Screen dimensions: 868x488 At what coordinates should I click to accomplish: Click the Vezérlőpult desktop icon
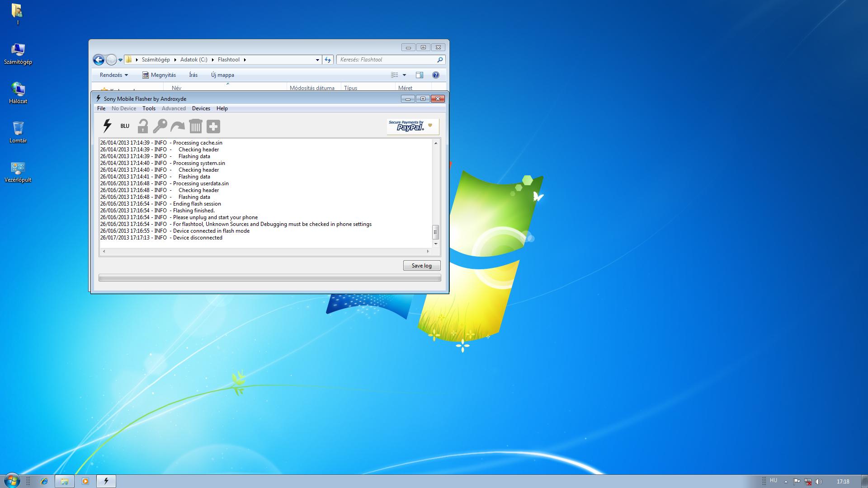18,172
